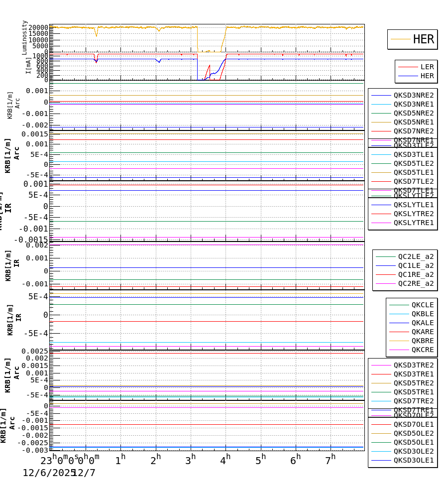Select the QKCRE magenta legend marker
The image size is (448, 490).
[400, 349]
